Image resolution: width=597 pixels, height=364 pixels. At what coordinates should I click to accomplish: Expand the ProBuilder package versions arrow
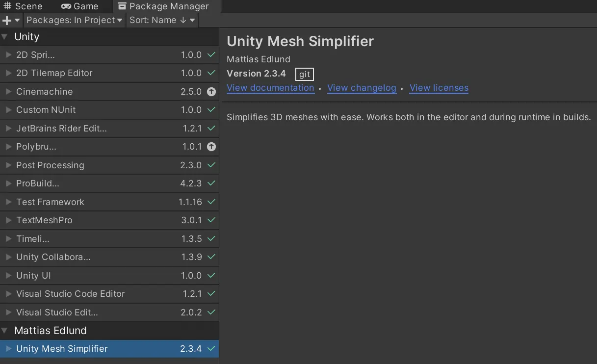[8, 183]
